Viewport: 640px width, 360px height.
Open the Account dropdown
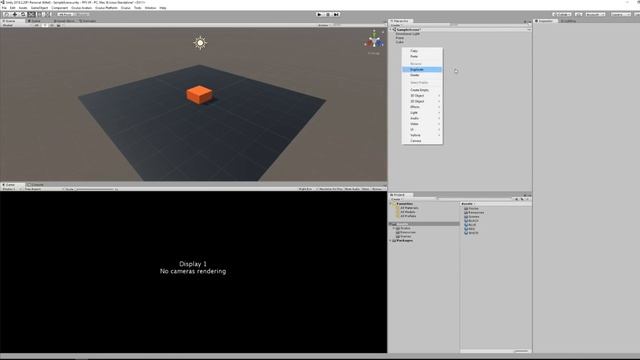[x=595, y=14]
